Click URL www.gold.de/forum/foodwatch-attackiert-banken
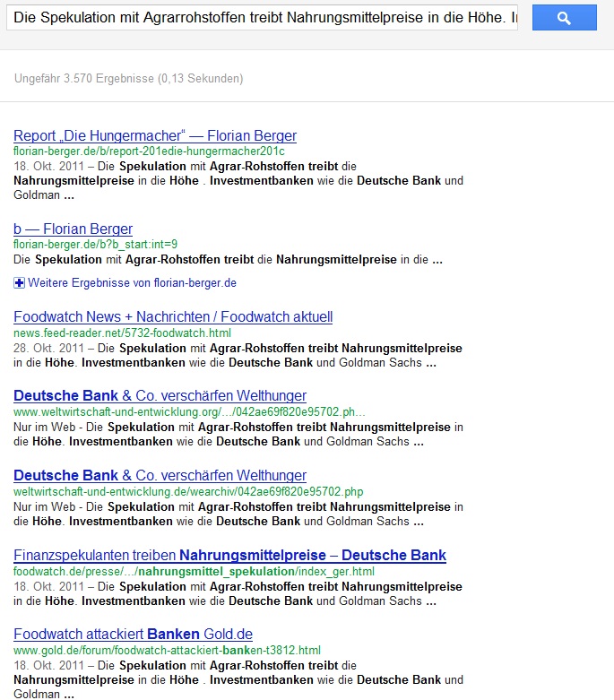 (167, 651)
